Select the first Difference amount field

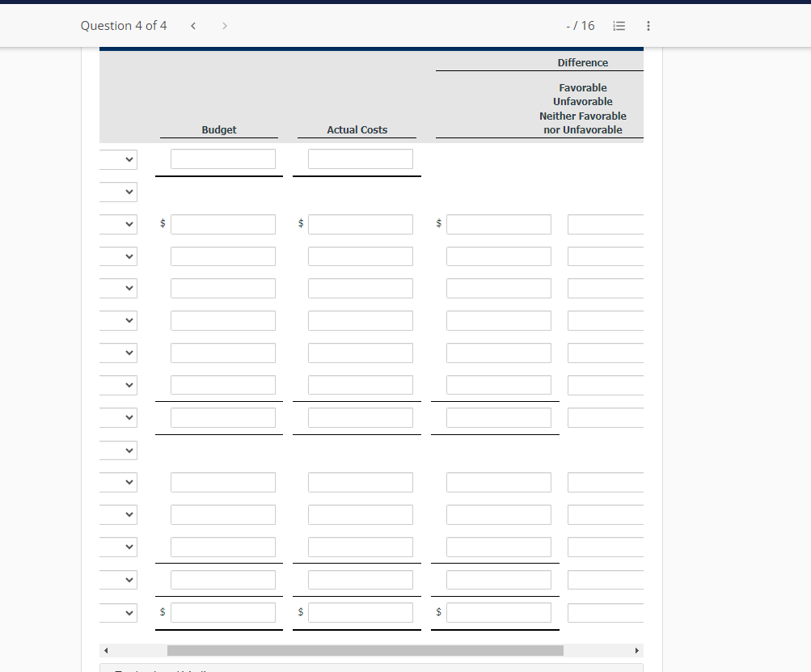pyautogui.click(x=498, y=224)
